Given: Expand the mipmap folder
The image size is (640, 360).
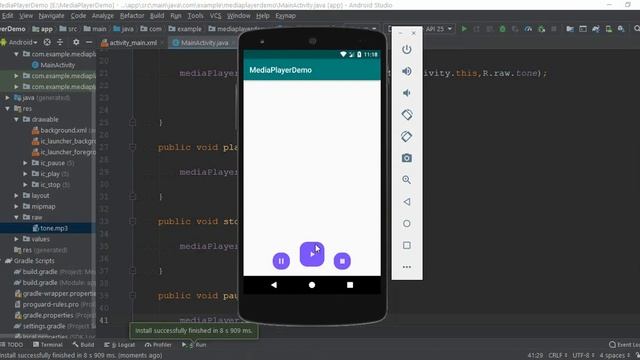Looking at the screenshot, I should pos(16,207).
